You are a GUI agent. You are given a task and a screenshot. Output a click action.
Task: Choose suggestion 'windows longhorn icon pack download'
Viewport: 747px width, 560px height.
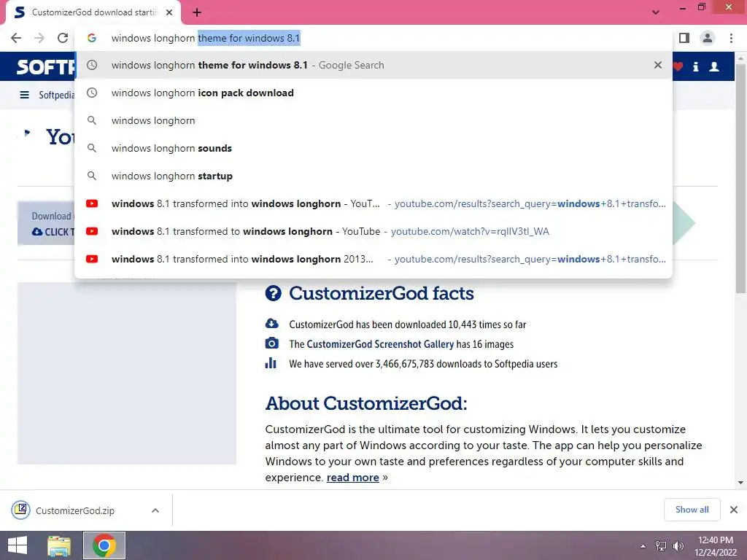click(373, 93)
